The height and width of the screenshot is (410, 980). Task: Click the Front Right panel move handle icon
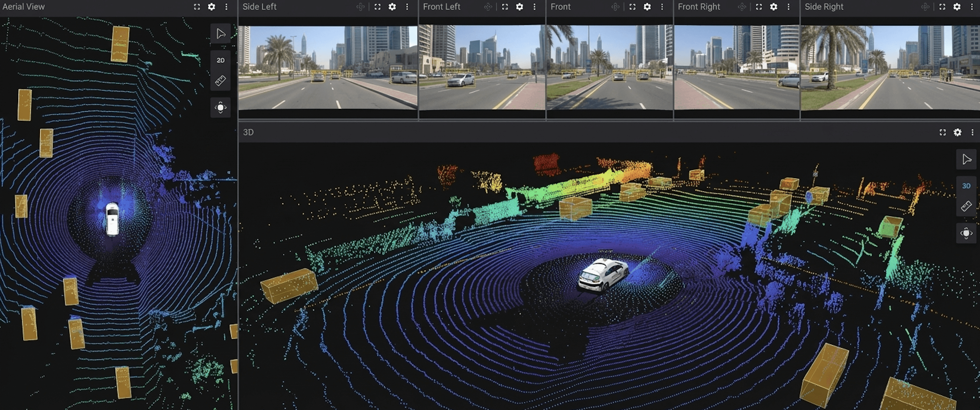(x=742, y=7)
